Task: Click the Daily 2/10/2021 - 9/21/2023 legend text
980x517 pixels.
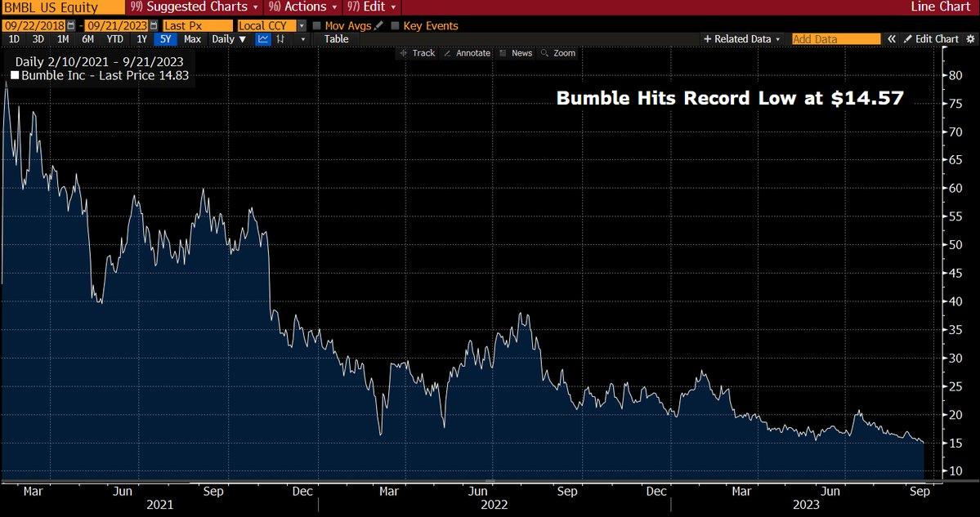Action: point(99,62)
